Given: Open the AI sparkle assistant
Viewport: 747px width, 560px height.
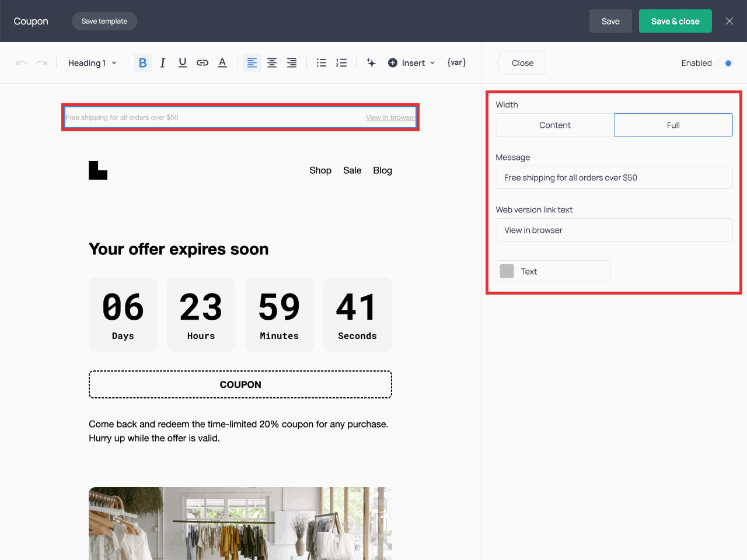Looking at the screenshot, I should (371, 63).
